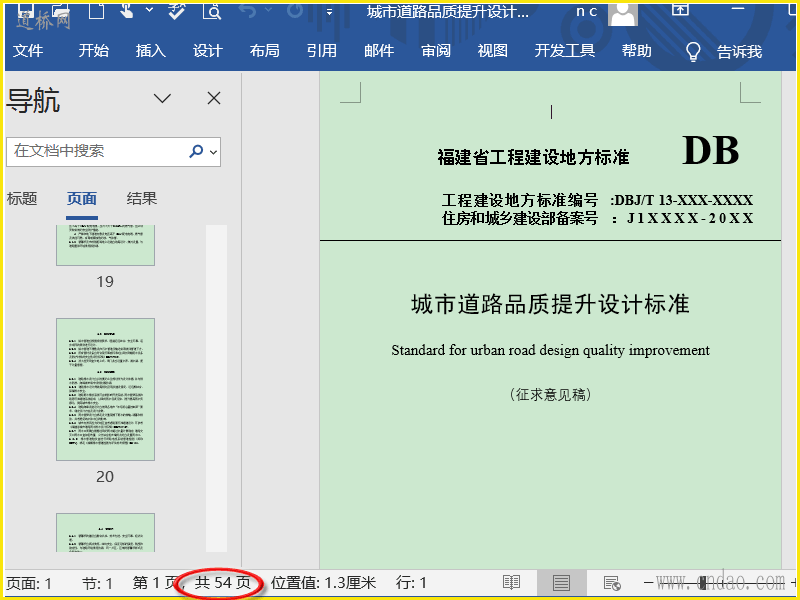The height and width of the screenshot is (600, 800).
Task: Click the 告诉我 search box label
Action: [739, 52]
